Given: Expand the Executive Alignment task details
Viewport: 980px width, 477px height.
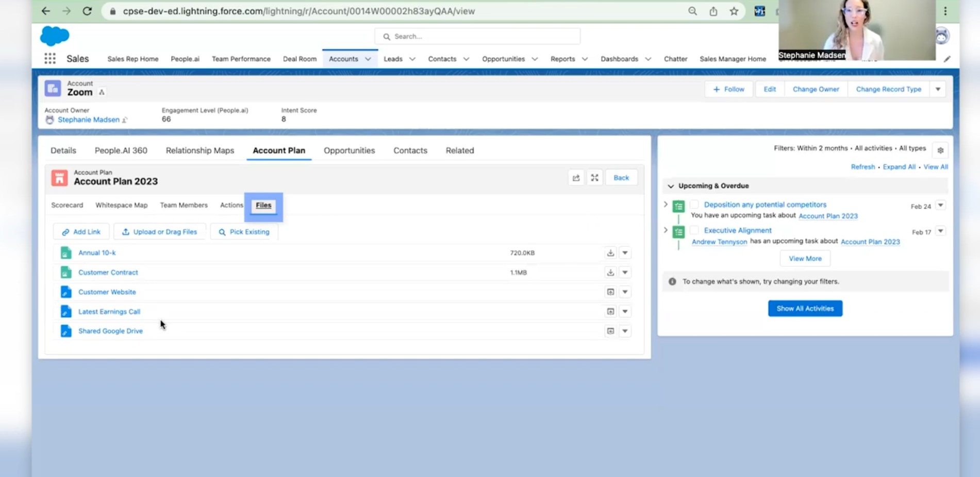Looking at the screenshot, I should [666, 230].
